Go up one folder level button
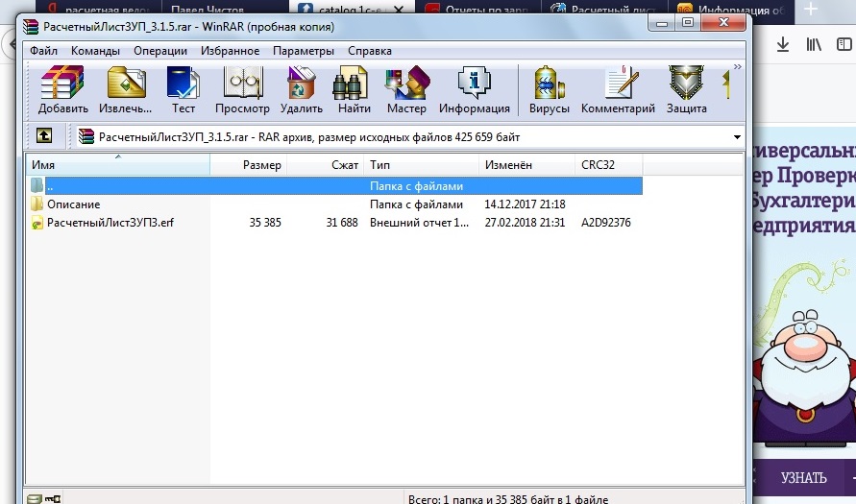Viewport: 856px width, 504px height. pyautogui.click(x=44, y=135)
